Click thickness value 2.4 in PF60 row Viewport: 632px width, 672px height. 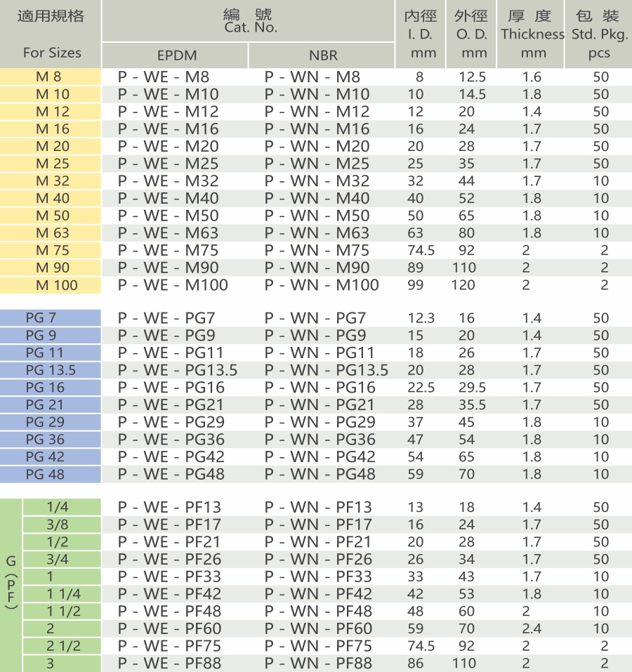point(532,628)
